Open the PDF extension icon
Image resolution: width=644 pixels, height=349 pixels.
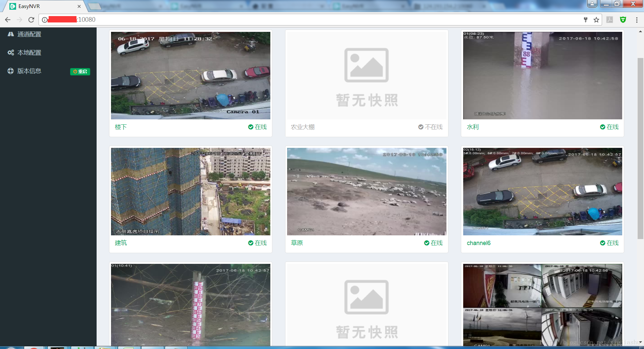(x=609, y=19)
